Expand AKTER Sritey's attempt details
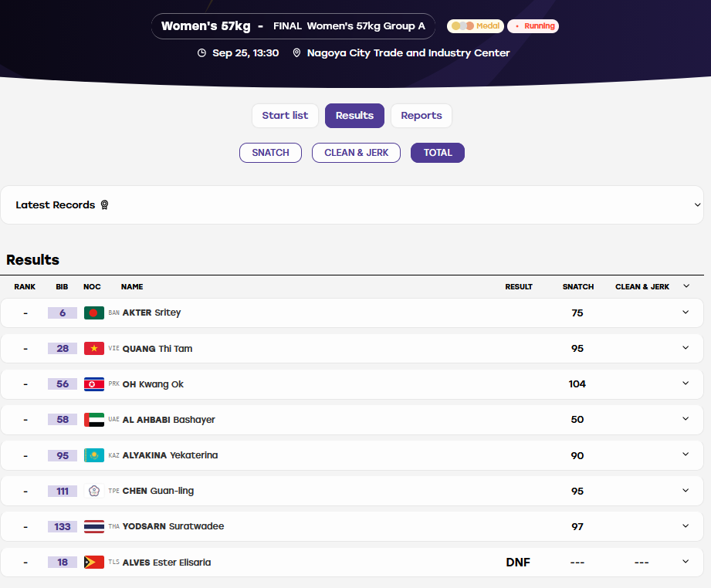This screenshot has width=711, height=588. pyautogui.click(x=686, y=313)
